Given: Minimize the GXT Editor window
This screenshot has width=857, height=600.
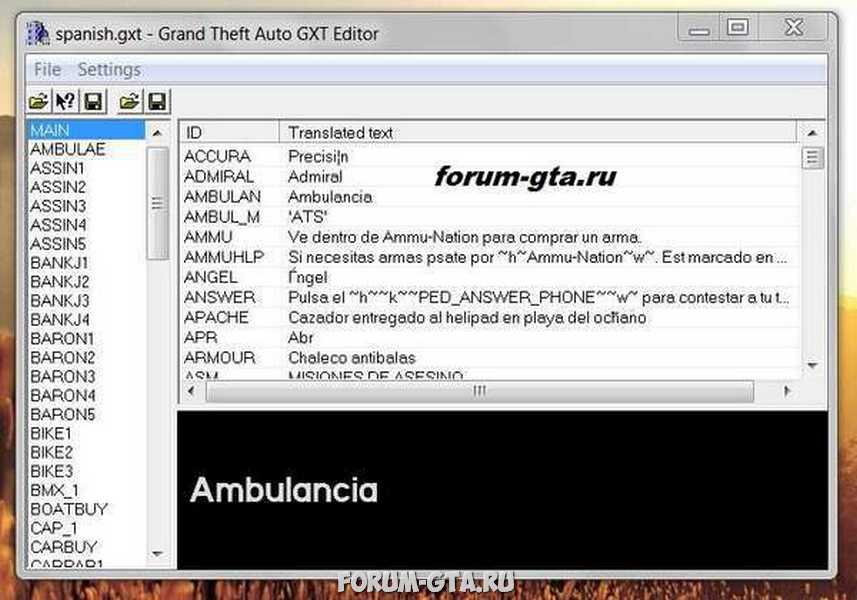Looking at the screenshot, I should click(x=699, y=27).
